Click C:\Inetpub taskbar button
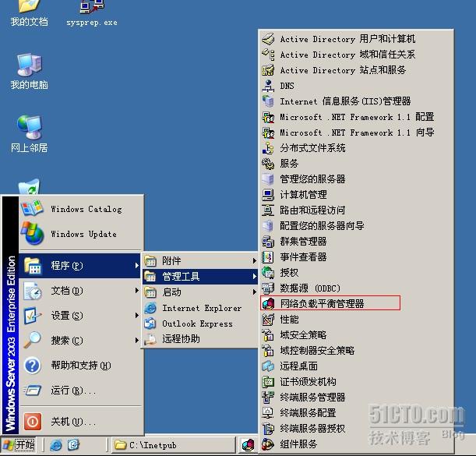The width and height of the screenshot is (476, 456). coord(174,445)
